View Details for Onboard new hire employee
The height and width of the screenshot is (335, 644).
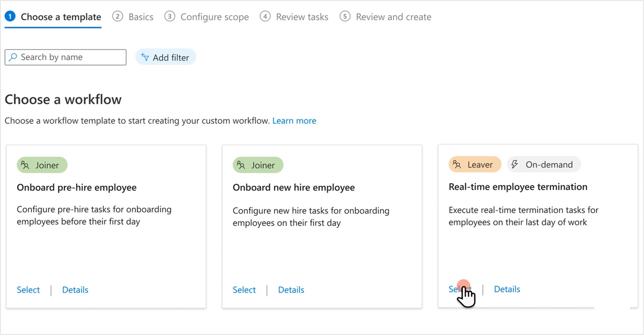(291, 290)
